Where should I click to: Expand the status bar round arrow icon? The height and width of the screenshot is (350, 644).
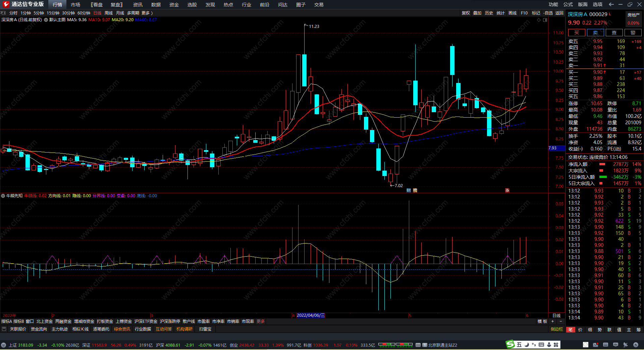(3, 345)
